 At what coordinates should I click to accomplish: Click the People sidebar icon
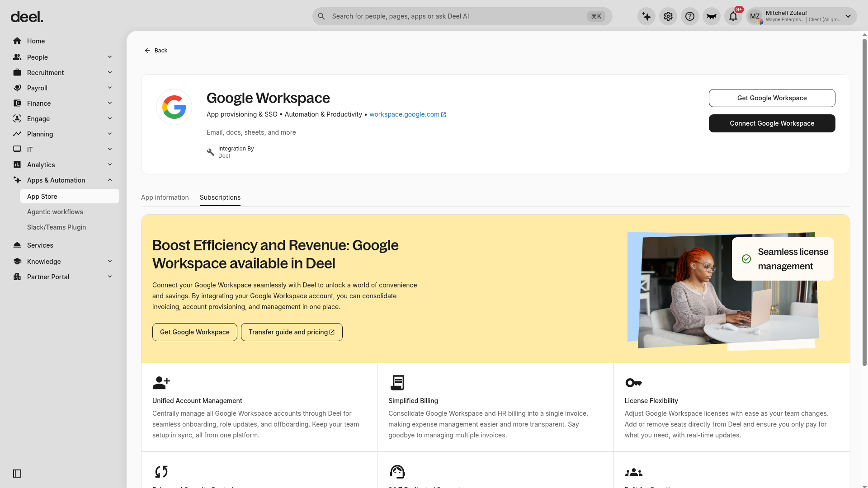pos(17,57)
